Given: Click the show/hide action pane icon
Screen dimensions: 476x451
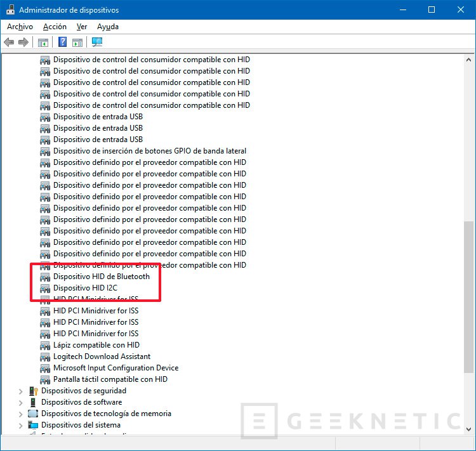Looking at the screenshot, I should coord(77,42).
